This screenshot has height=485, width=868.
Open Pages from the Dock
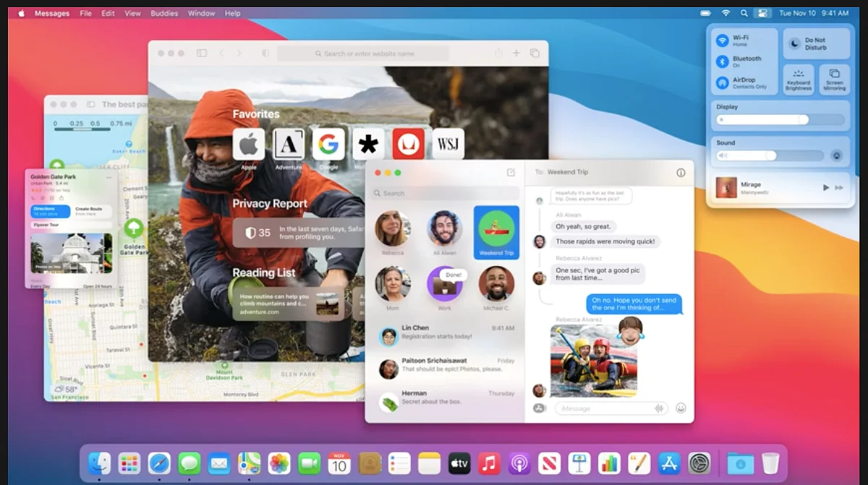(639, 463)
